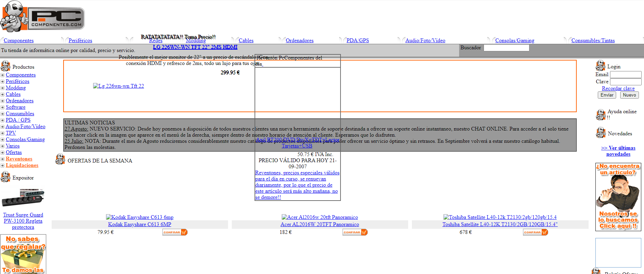Focus the Email login field
644x274 pixels.
pyautogui.click(x=625, y=74)
